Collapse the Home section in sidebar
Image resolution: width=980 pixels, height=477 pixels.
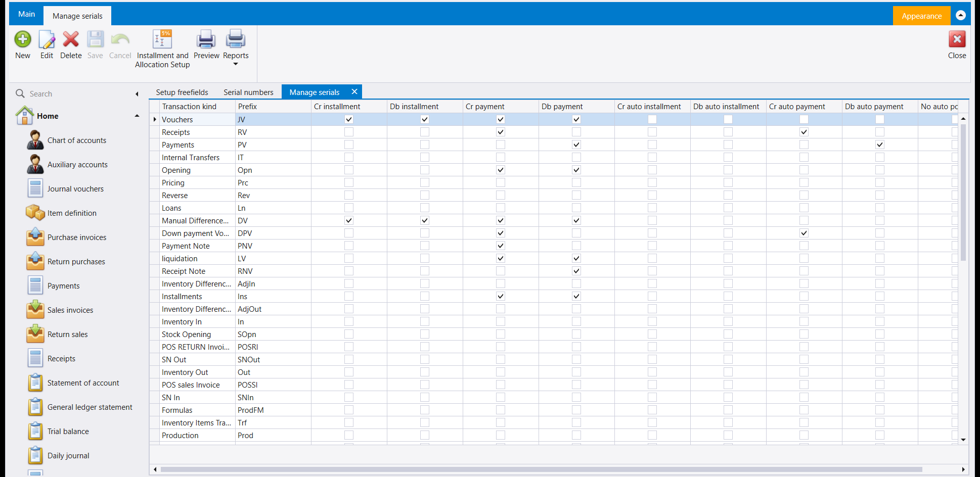click(x=137, y=116)
